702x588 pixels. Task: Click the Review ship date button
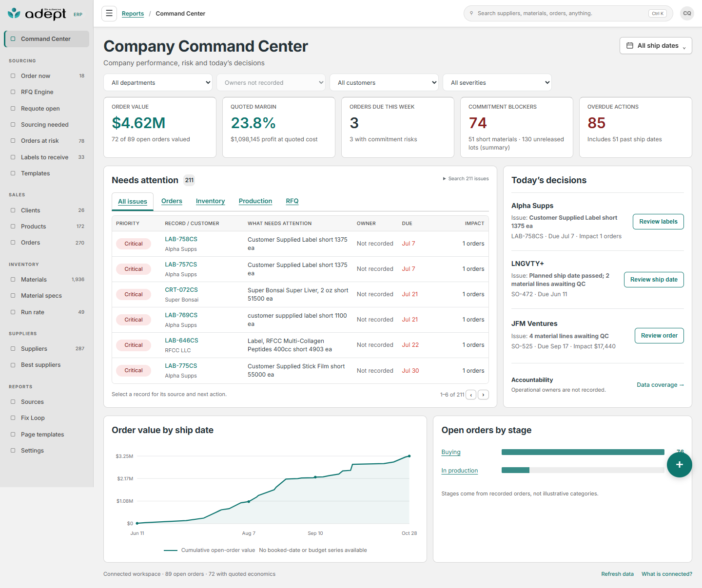point(654,280)
